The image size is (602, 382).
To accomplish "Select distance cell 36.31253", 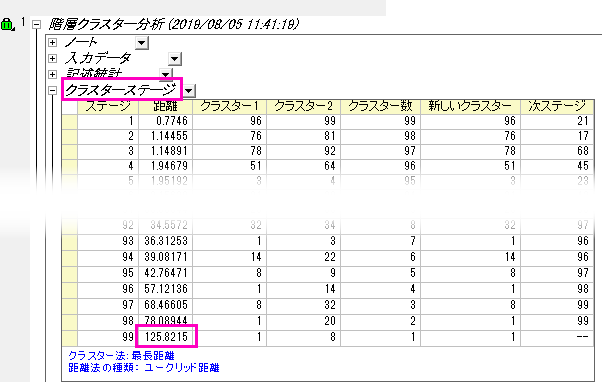I will 165,241.
